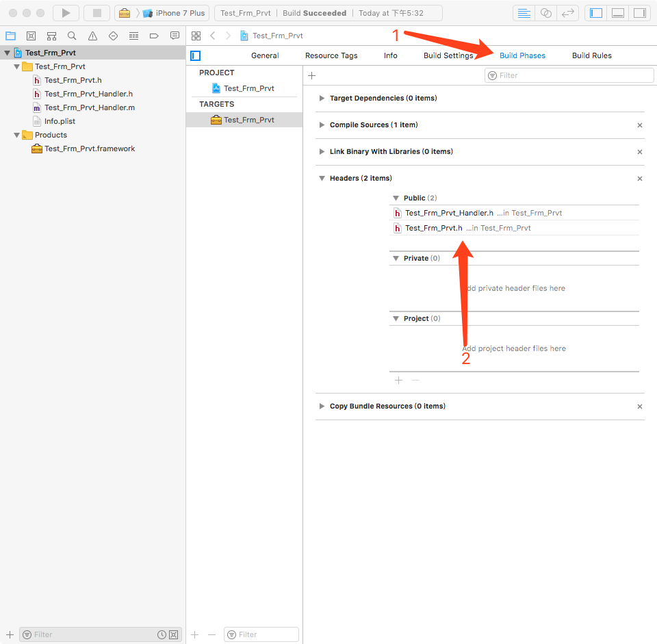Open the Report navigator

tap(175, 36)
